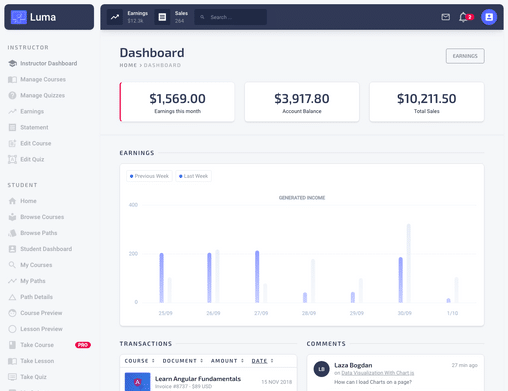Click the Student Dashboard sidebar icon
This screenshot has height=391, width=508.
click(x=12, y=249)
